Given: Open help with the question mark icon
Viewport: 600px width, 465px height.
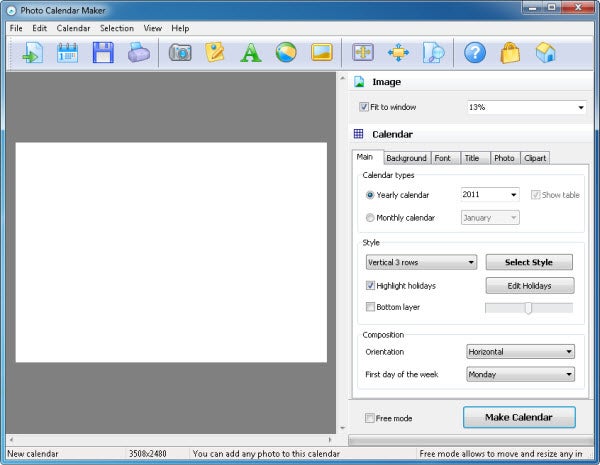Looking at the screenshot, I should click(475, 53).
